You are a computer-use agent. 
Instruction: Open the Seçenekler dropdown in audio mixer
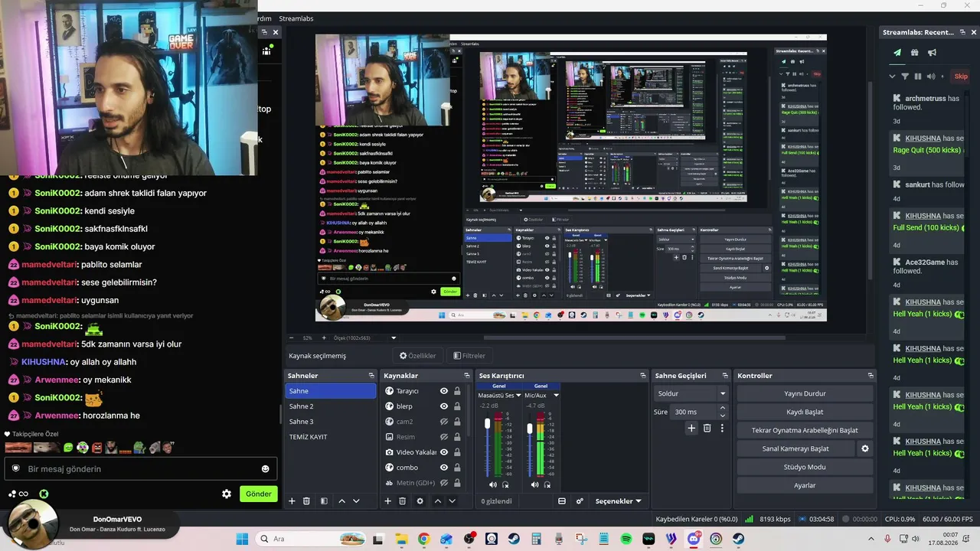pos(619,501)
